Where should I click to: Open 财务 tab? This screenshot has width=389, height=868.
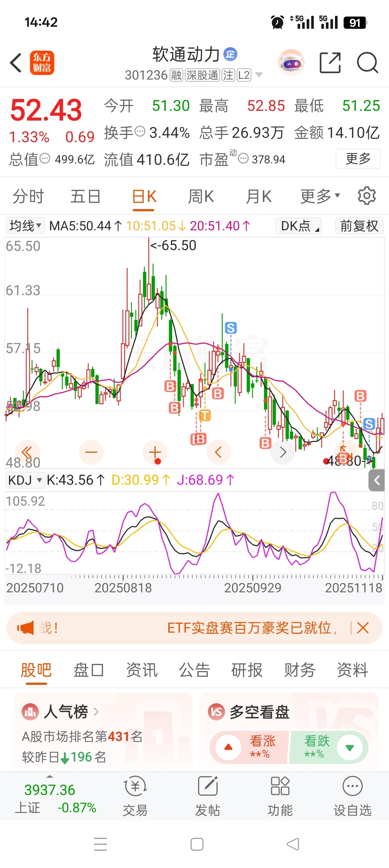tap(300, 670)
